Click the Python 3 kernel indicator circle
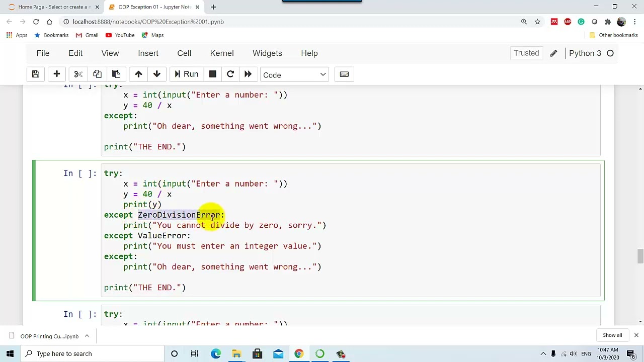 tap(610, 53)
